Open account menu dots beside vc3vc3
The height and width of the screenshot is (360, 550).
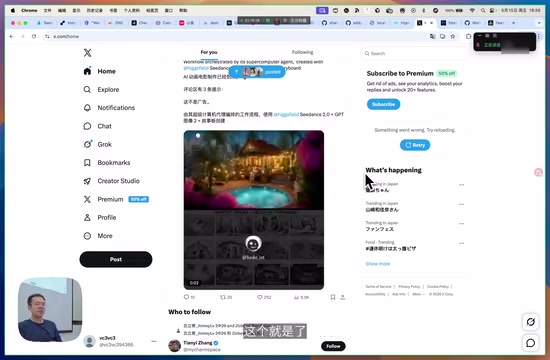[x=154, y=341]
